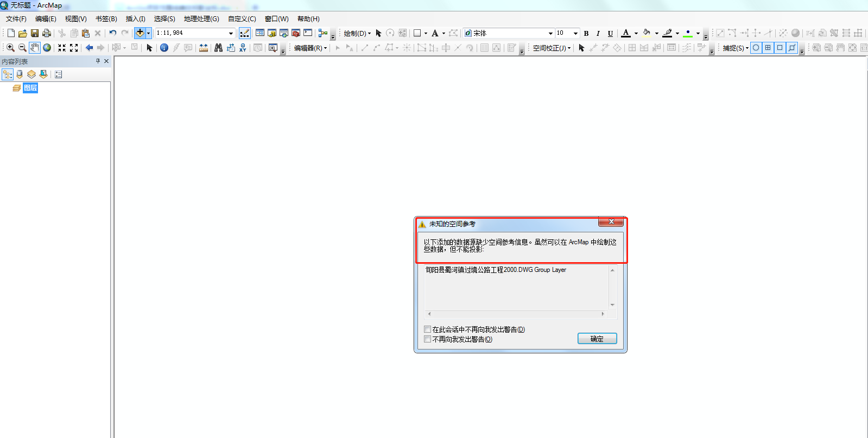Save the map document
Screen dimensions: 868x438
[x=35, y=33]
